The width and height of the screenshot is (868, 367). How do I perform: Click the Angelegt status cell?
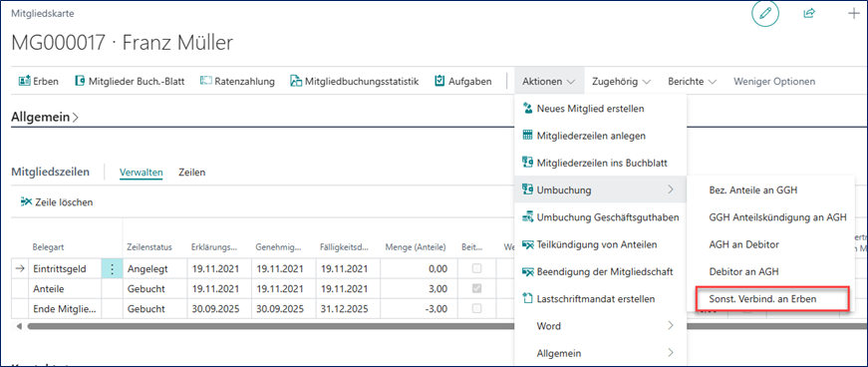coord(155,269)
